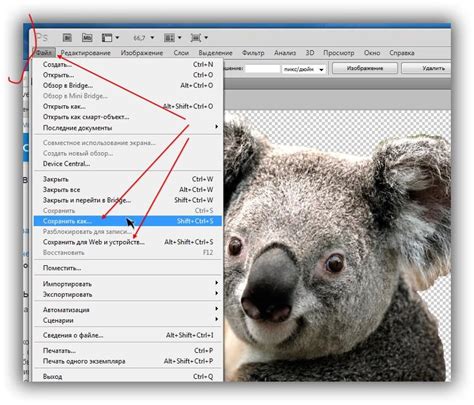The height and width of the screenshot is (405, 474).
Task: Select Открыть как смарт-объект entry
Action: coord(128,117)
